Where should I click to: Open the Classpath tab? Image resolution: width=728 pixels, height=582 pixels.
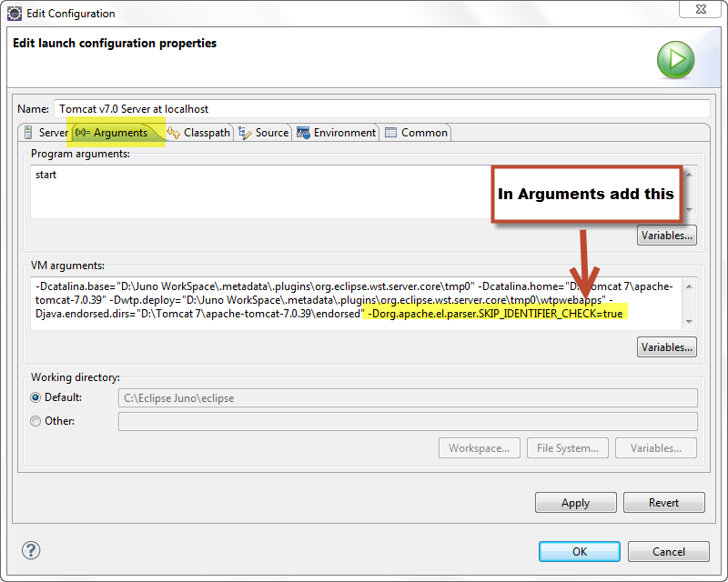[x=198, y=133]
